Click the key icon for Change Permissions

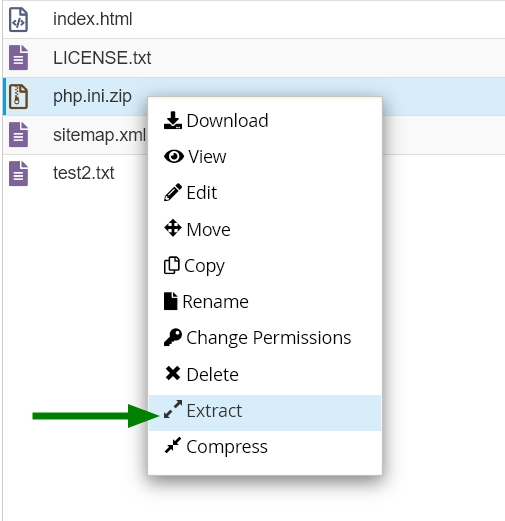click(x=173, y=337)
